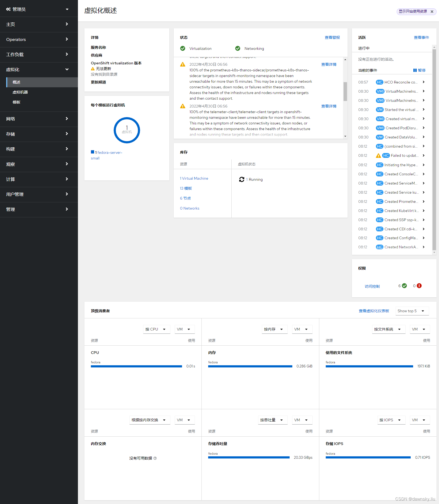Click the green check icon for Virtualization status
Viewport: 439px width, 504px height.
pyautogui.click(x=183, y=48)
